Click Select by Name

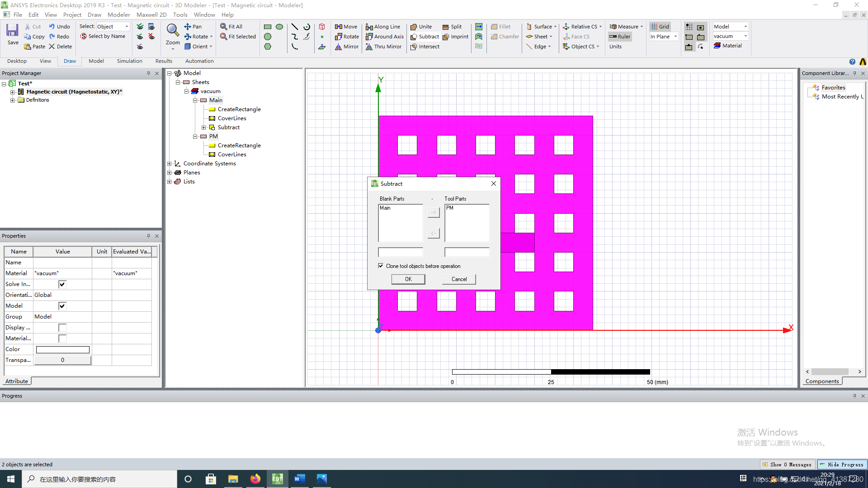tap(103, 36)
